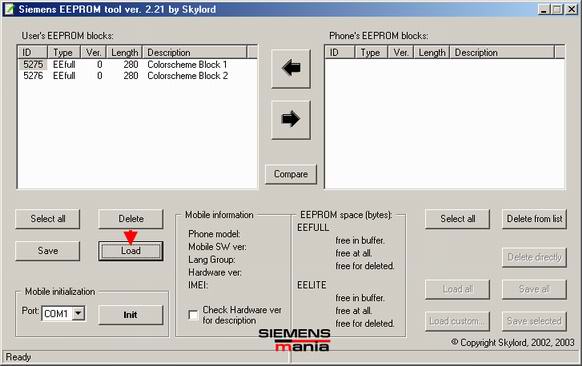This screenshot has height=366, width=582.
Task: Select row 5276 Colorscheme Block 2
Action: (137, 76)
